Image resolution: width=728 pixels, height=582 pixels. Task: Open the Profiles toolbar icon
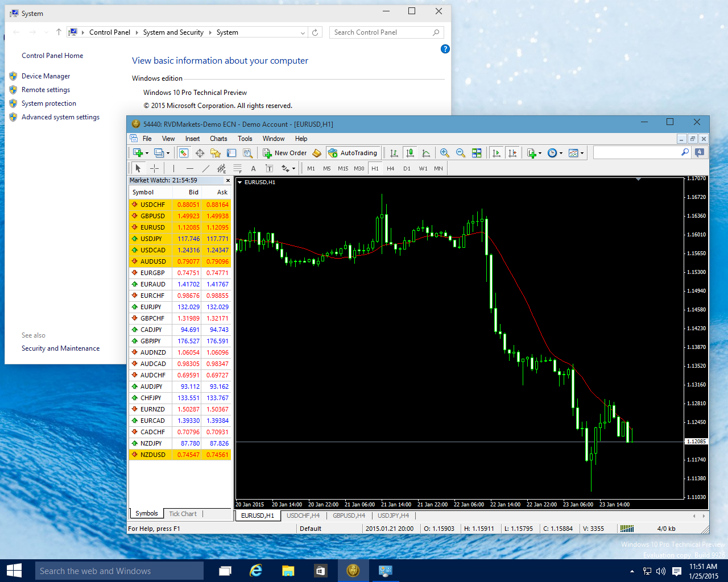tap(159, 153)
